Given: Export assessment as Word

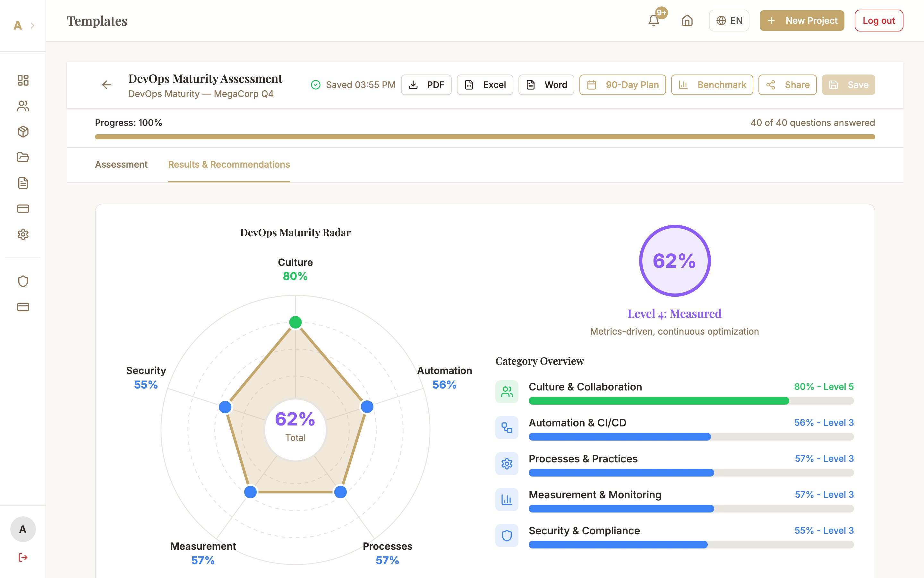Looking at the screenshot, I should tap(546, 85).
